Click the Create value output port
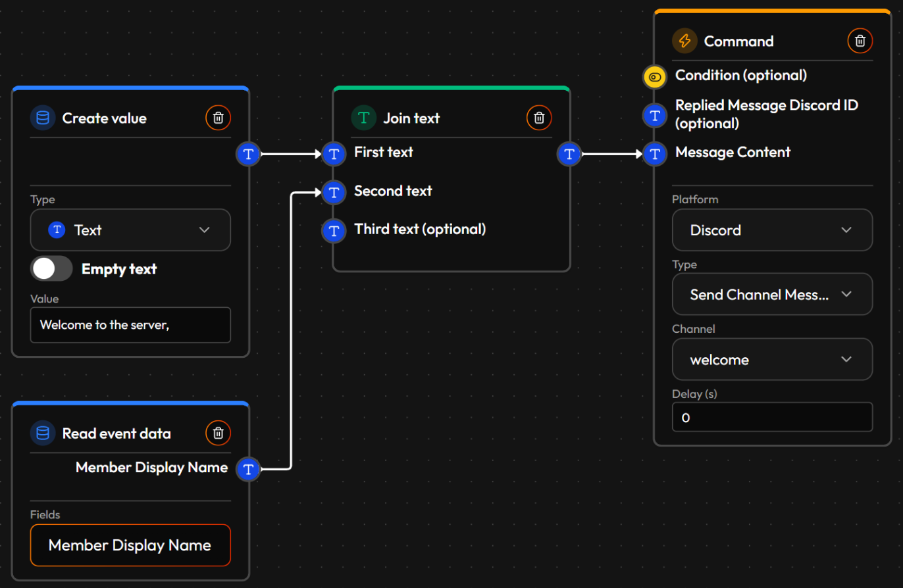903x588 pixels. [x=248, y=154]
